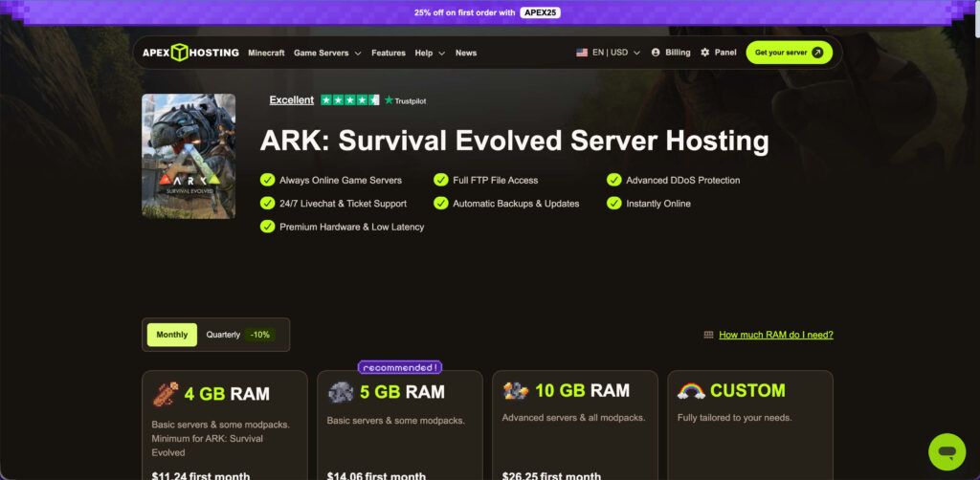Expand the Game Servers dropdown
Screen dimensions: 980x480
point(327,53)
